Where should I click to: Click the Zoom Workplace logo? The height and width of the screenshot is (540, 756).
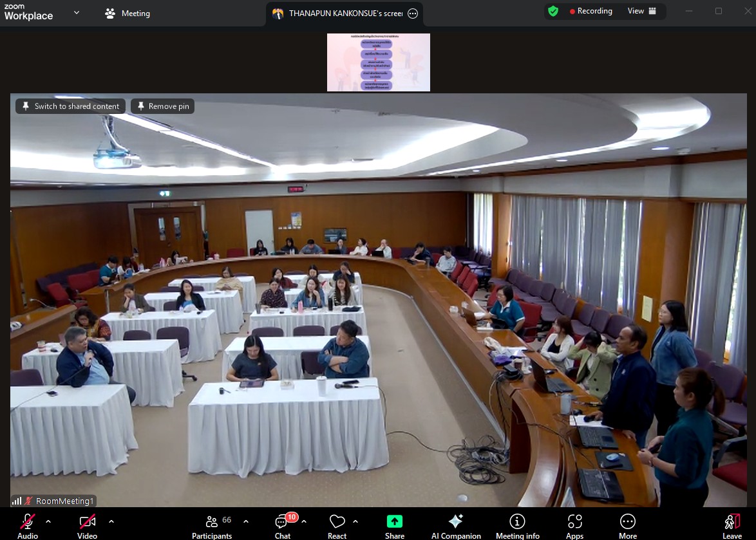pyautogui.click(x=28, y=12)
